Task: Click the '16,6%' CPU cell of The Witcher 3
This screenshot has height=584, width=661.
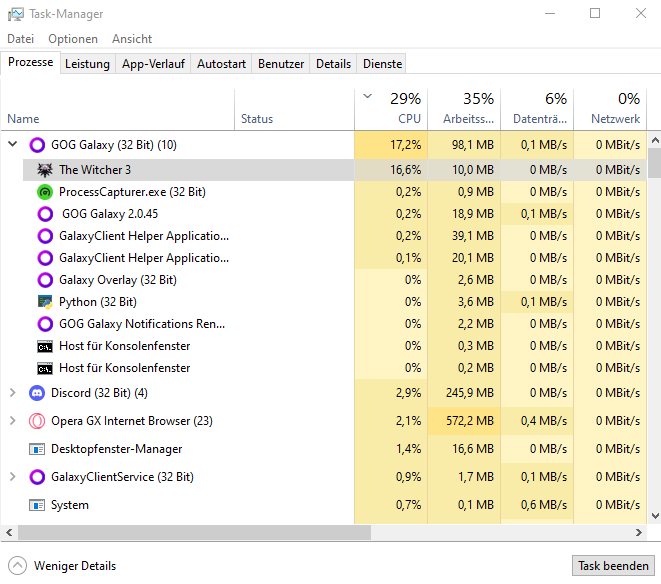Action: (x=391, y=170)
